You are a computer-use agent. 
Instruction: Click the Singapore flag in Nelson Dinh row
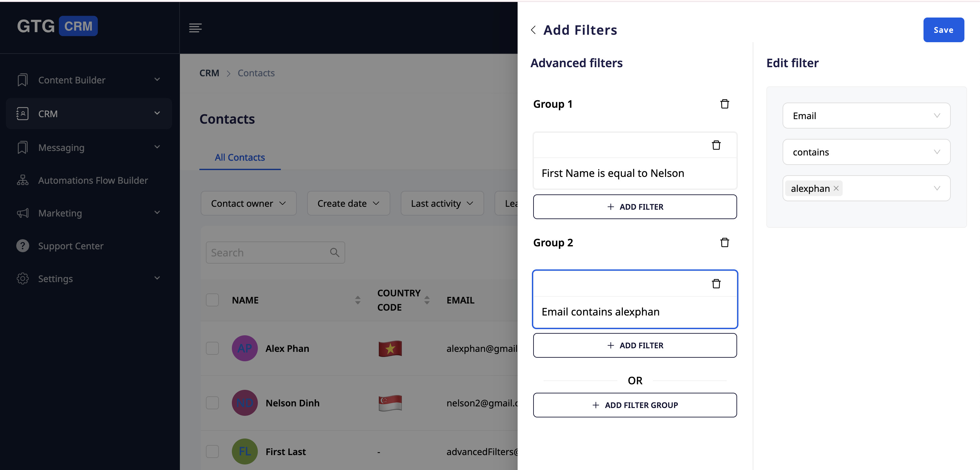[x=390, y=403]
